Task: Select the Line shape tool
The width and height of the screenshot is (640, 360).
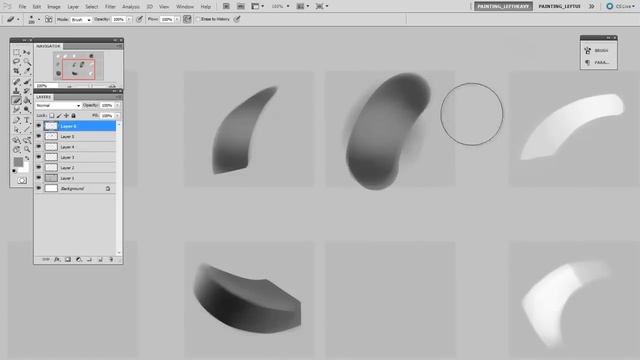Action: 27,130
